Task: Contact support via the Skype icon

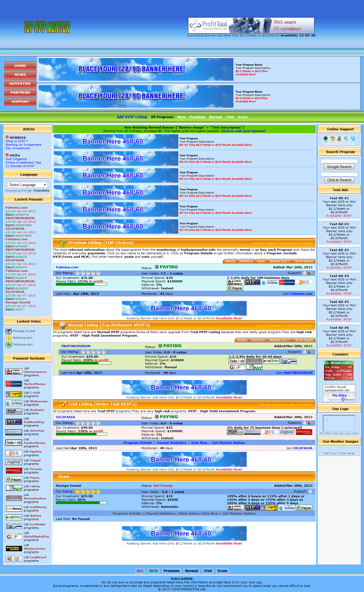Action: pos(353,138)
